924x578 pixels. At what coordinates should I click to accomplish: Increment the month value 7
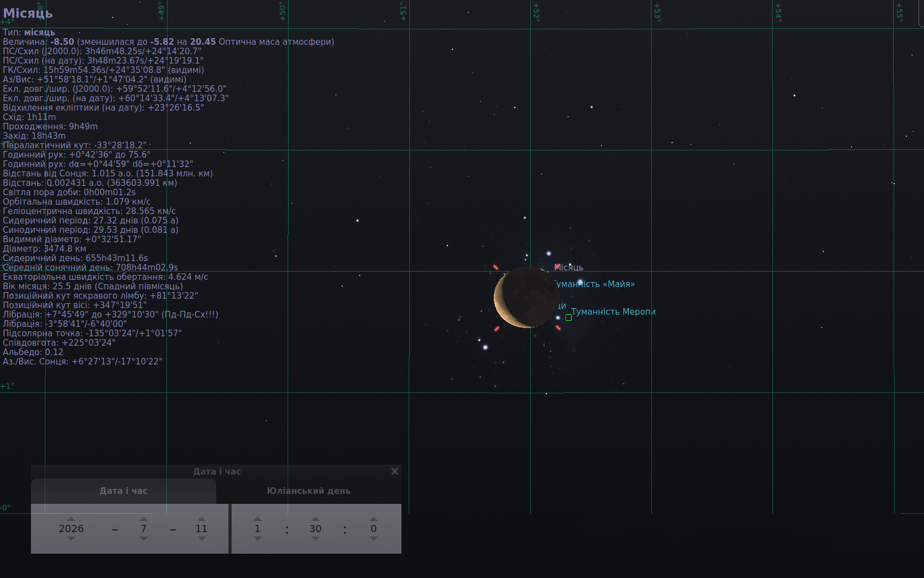click(x=143, y=519)
